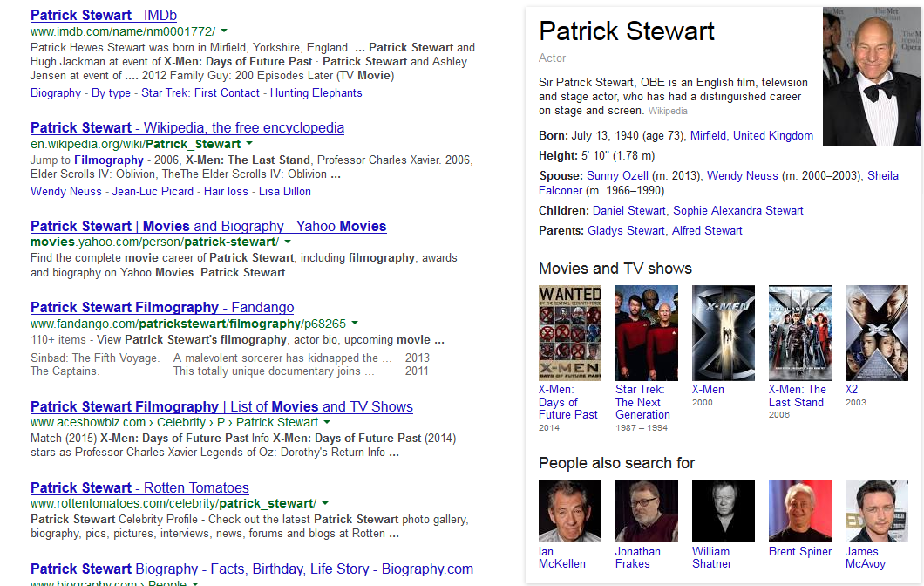Open the Biography.com result title
The width and height of the screenshot is (924, 586).
tap(252, 569)
